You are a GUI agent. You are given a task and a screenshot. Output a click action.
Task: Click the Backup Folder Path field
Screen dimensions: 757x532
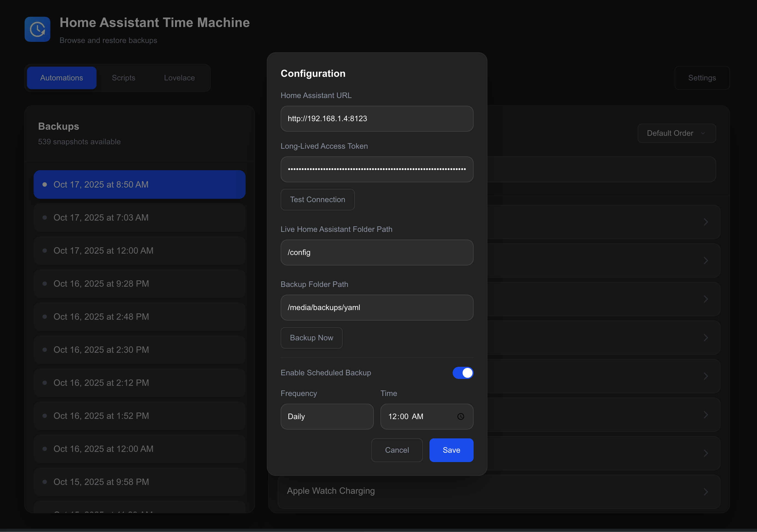[x=377, y=307]
